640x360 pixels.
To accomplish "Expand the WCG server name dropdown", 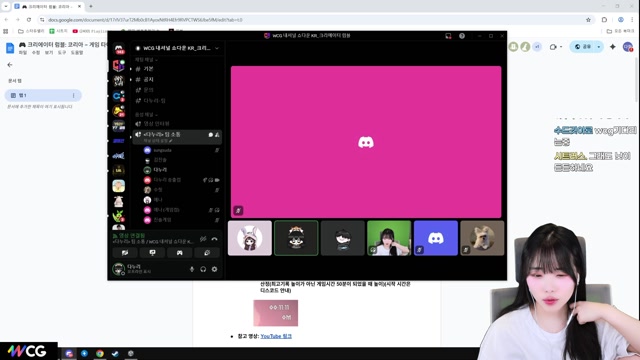I will [x=177, y=48].
